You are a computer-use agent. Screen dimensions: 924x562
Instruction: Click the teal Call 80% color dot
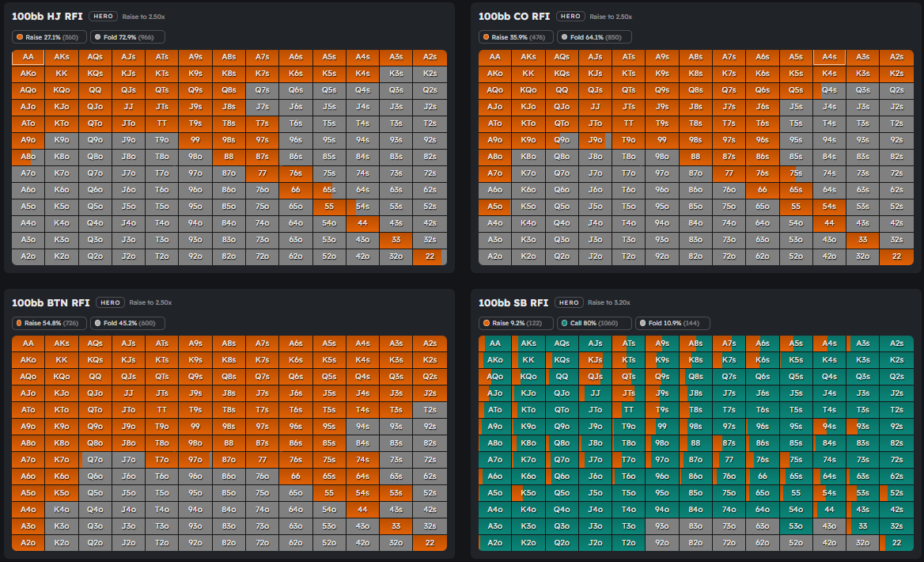[x=564, y=323]
